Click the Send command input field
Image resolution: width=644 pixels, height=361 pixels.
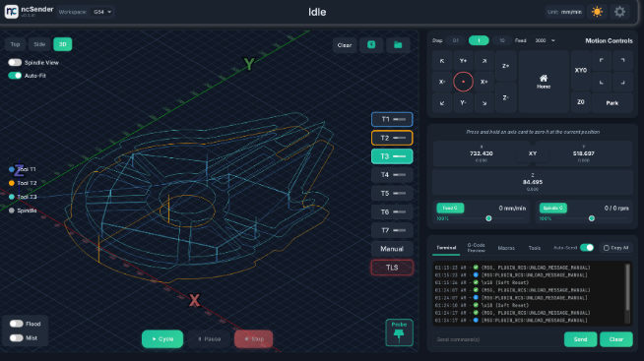(x=497, y=339)
